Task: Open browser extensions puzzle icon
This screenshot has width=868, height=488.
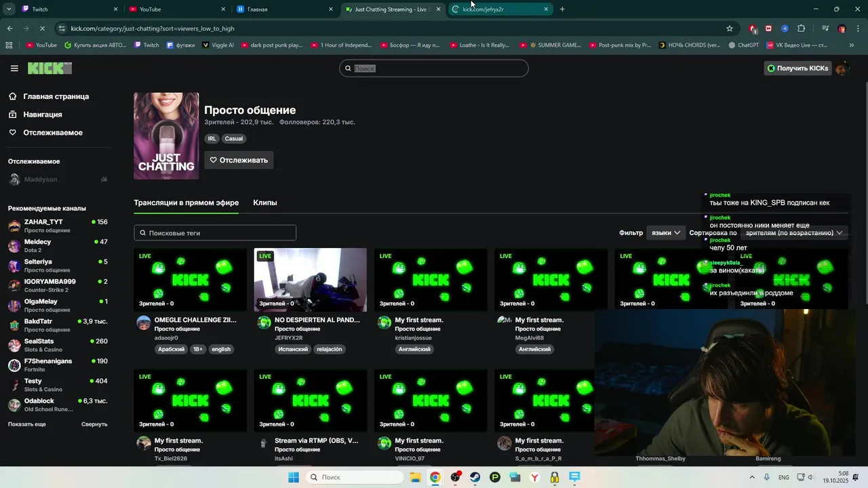Action: (801, 28)
